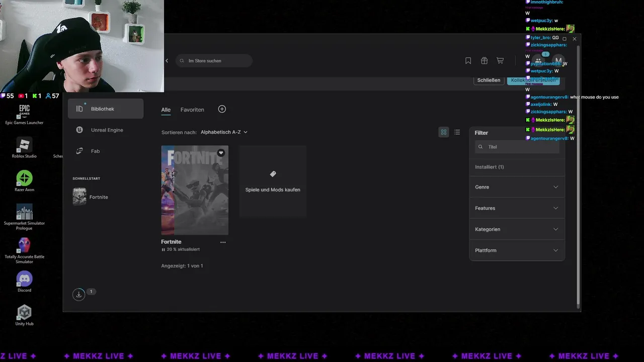Viewport: 644px width, 362px height.
Task: Open the Fortnite three-dots options menu
Action: (223, 242)
